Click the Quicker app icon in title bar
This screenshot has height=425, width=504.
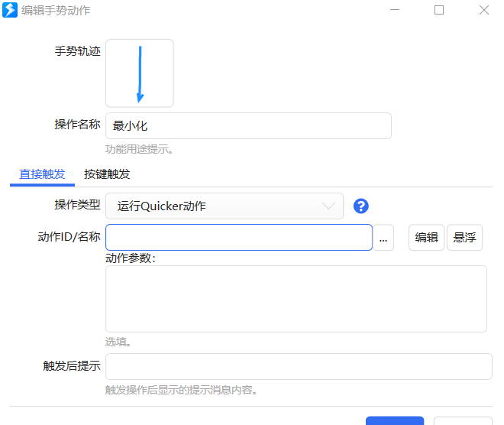(x=11, y=10)
